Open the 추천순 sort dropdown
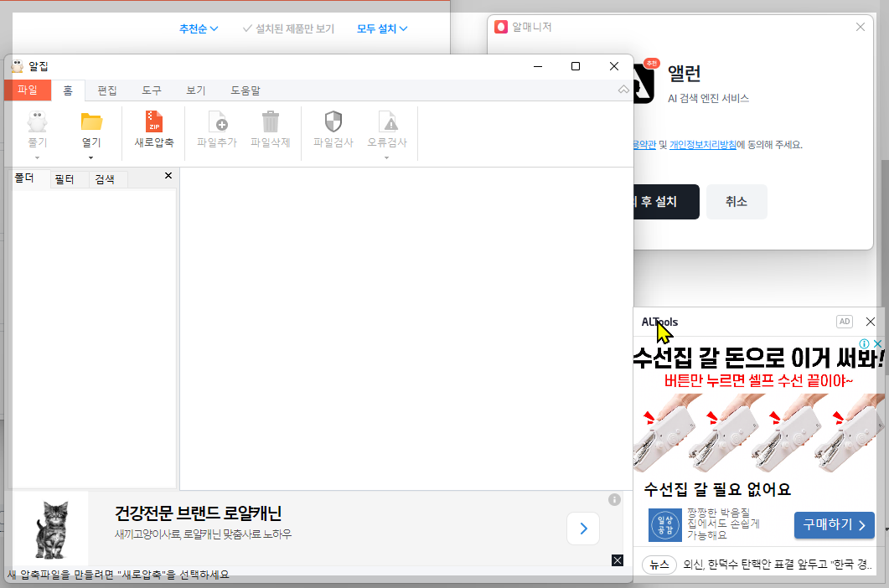Viewport: 889px width, 588px height. [199, 28]
